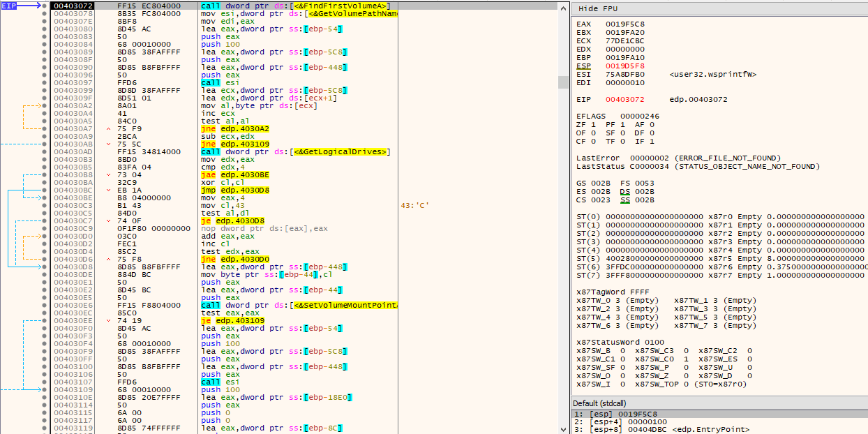868x434 pixels.
Task: Click the disassembly vertical scrollbar thumb
Action: 564,82
